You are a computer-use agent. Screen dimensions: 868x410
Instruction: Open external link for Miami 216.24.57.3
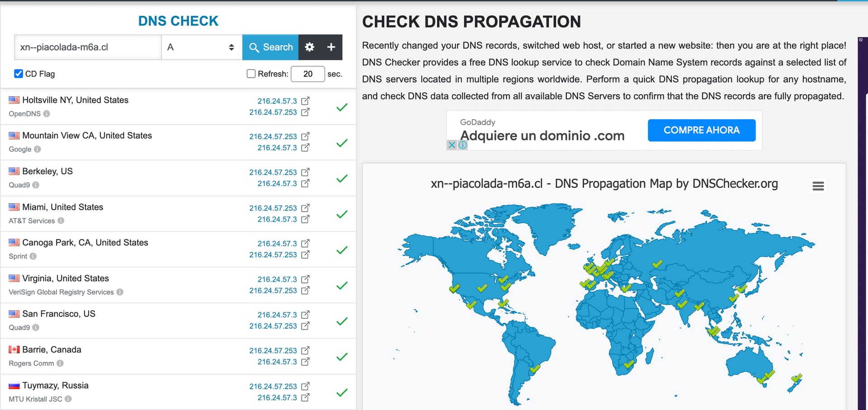[306, 219]
